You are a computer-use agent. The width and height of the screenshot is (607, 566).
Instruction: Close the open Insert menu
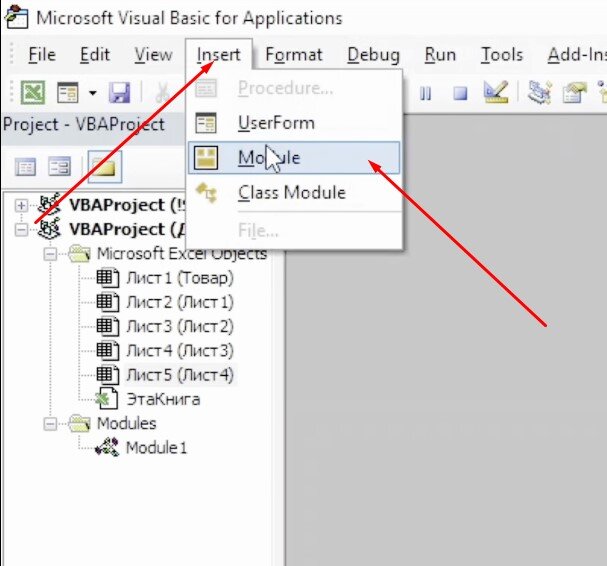click(x=218, y=55)
